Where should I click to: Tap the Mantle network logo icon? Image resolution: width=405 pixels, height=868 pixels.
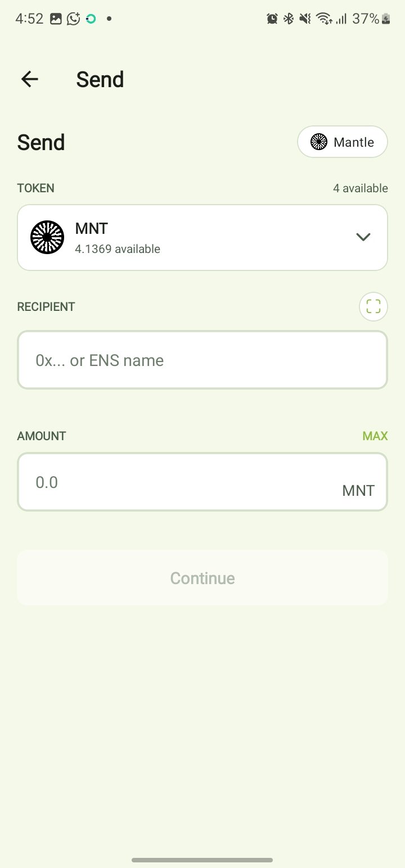(x=319, y=142)
